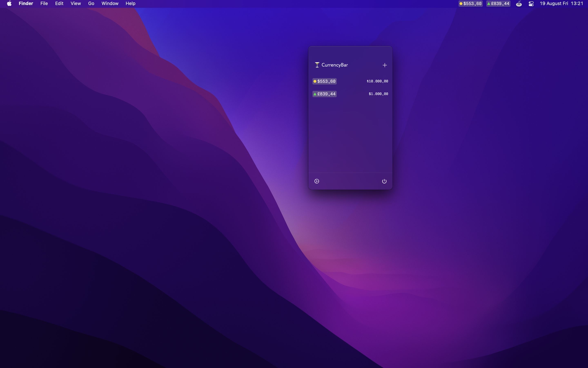Select the $553,60 conversion badge in panel
588x368 pixels.
click(324, 81)
